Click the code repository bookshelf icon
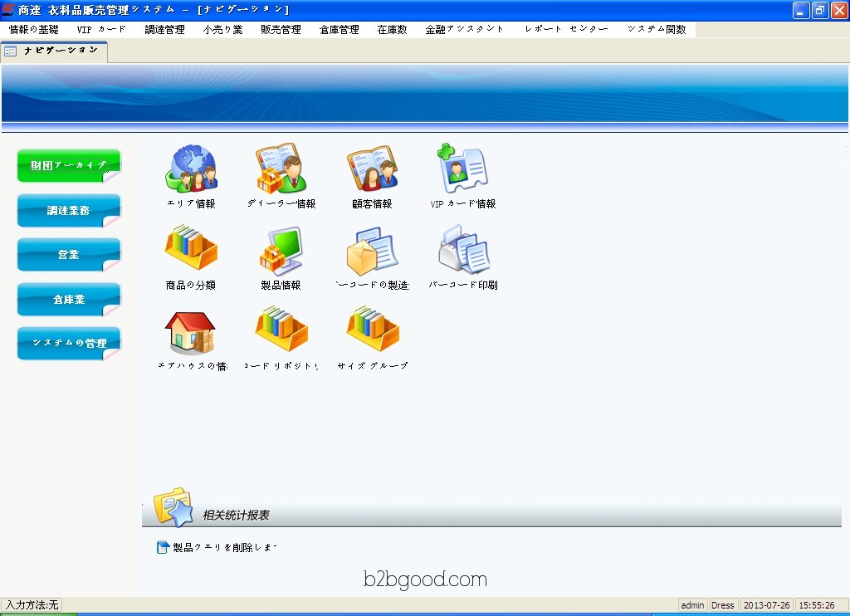The width and height of the screenshot is (850, 616). (281, 331)
